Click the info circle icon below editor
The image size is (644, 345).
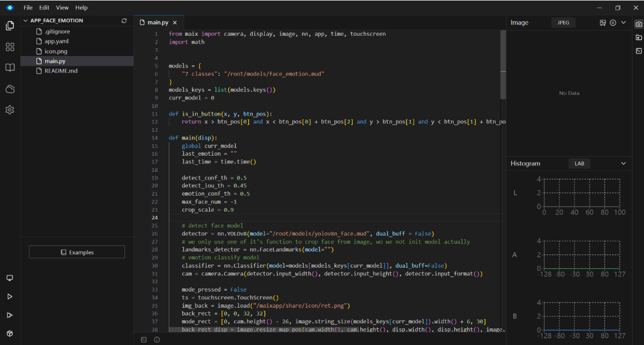coord(157,340)
